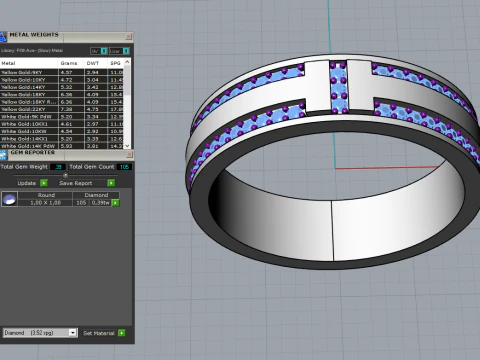Click the Set Material button label
The height and width of the screenshot is (360, 480).
click(x=99, y=333)
